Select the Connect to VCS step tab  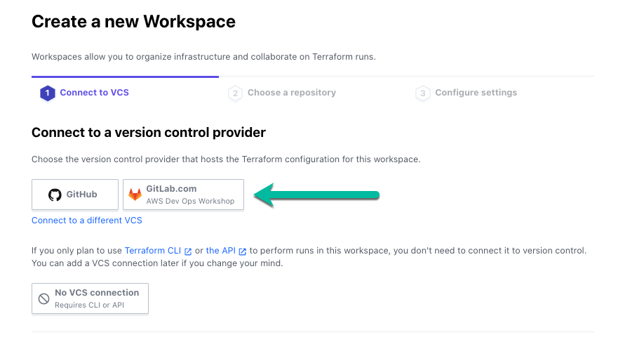(85, 93)
